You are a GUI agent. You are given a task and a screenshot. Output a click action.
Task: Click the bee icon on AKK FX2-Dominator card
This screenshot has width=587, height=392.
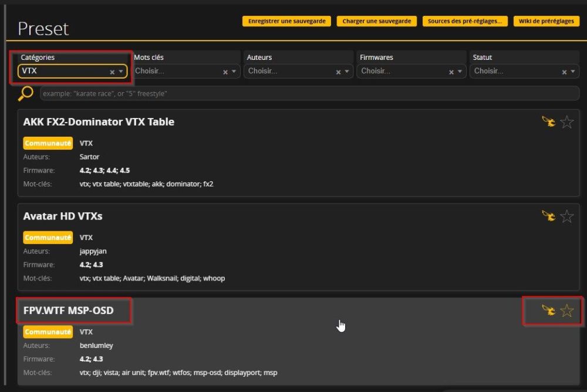point(548,122)
